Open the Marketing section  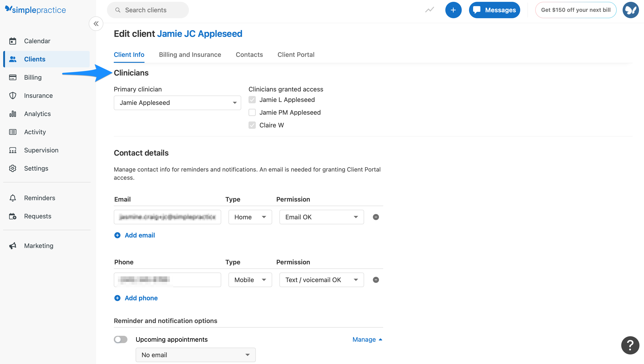pos(38,245)
